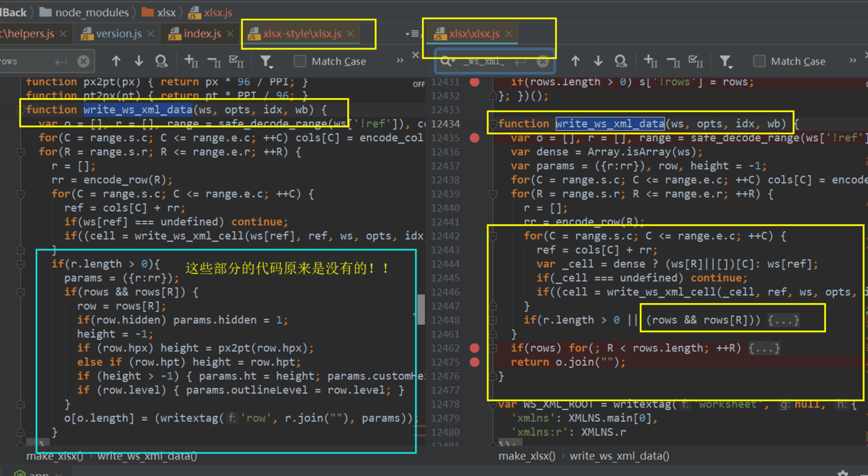Screen dimensions: 868x476
Task: Unselect occurrence icon in left search bar
Action: coord(214,62)
